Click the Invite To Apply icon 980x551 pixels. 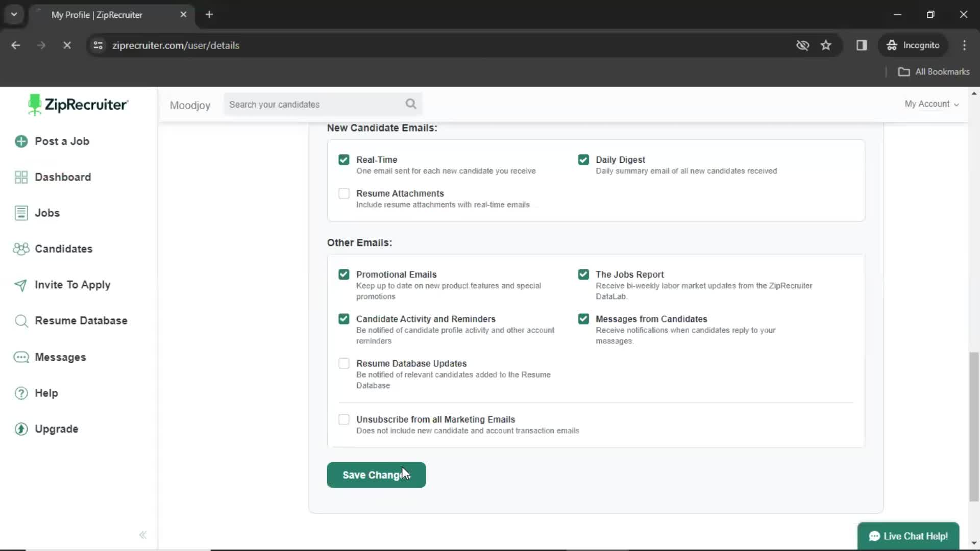pyautogui.click(x=19, y=284)
